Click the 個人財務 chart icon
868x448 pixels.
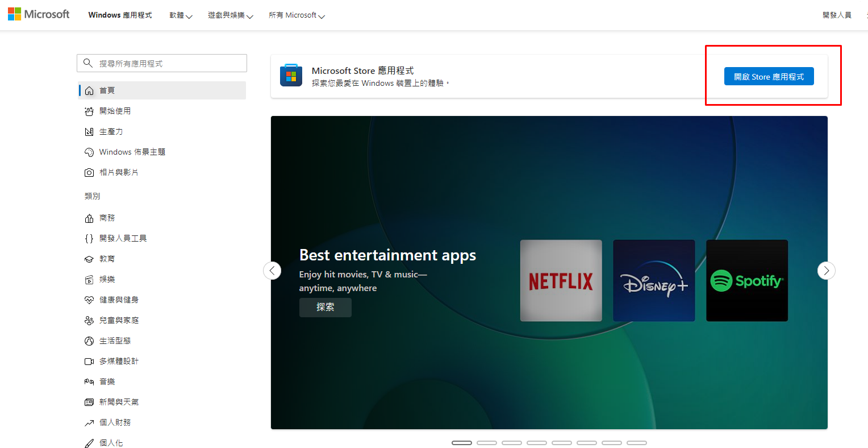pyautogui.click(x=89, y=422)
